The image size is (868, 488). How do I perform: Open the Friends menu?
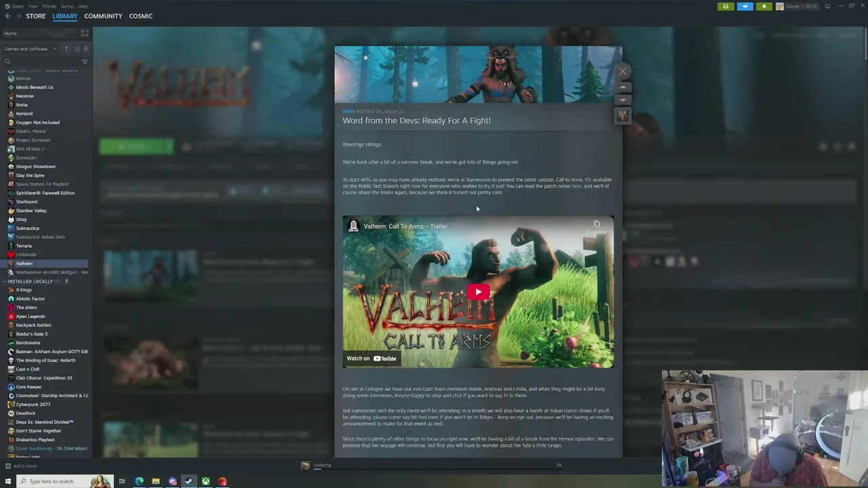(50, 6)
